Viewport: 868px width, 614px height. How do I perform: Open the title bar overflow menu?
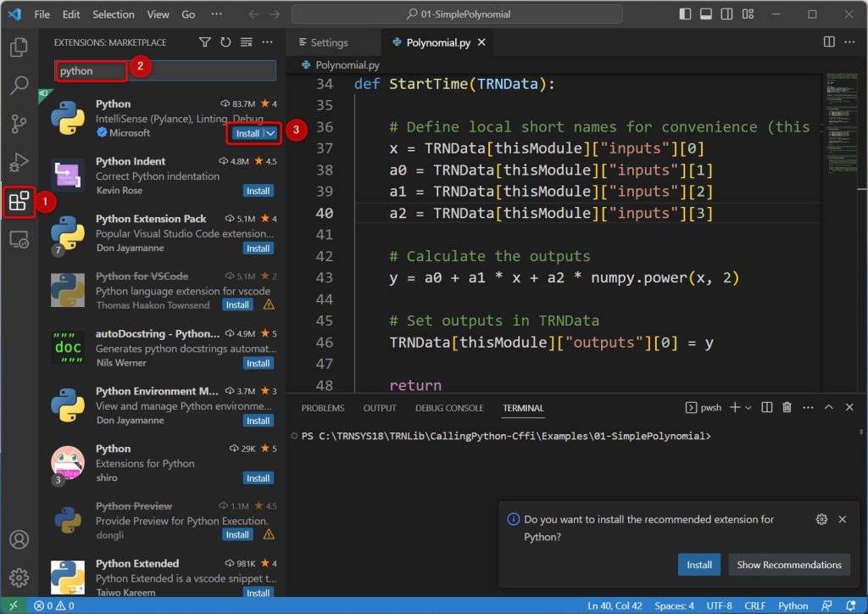pos(216,14)
